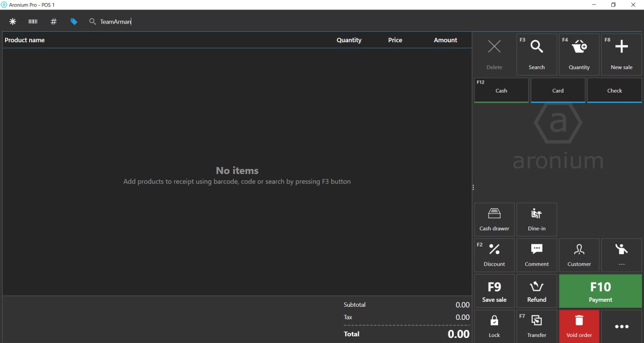
Task: Apply a Discount with percent button
Action: [x=495, y=255]
